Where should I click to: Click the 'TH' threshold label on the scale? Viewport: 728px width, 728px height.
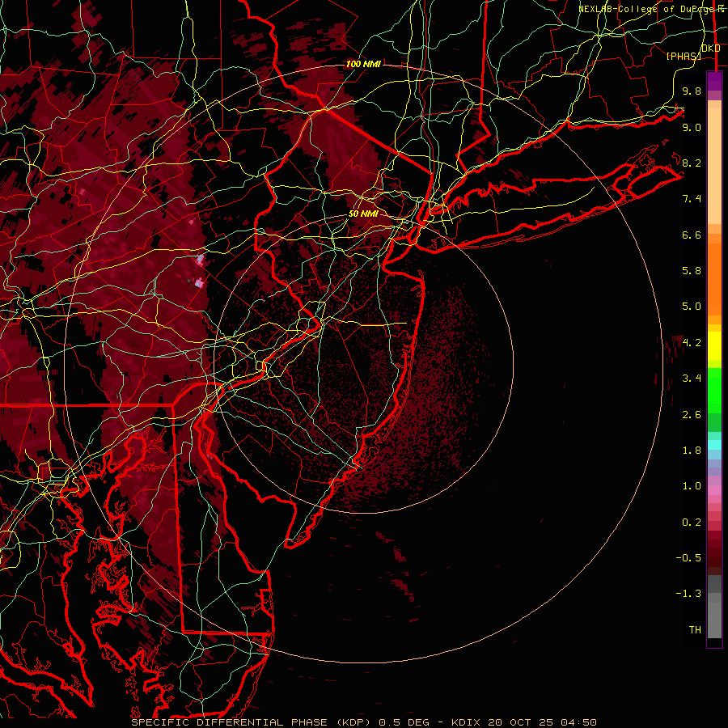pos(695,630)
